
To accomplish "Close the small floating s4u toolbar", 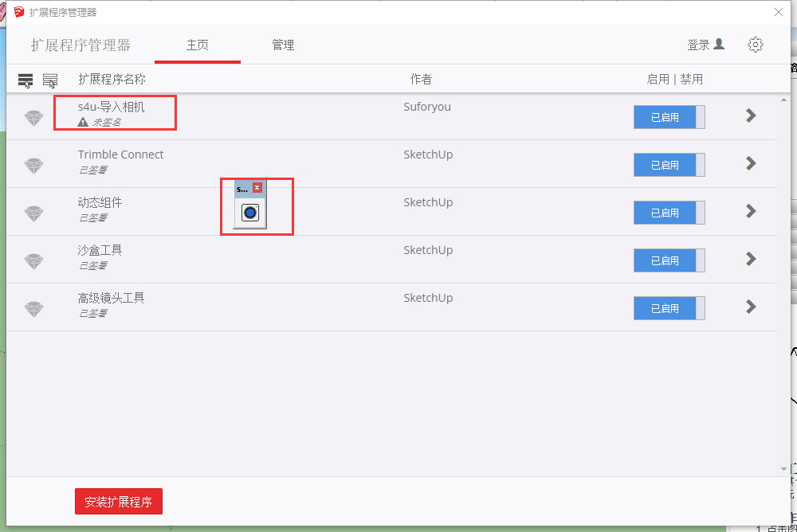I will 257,187.
